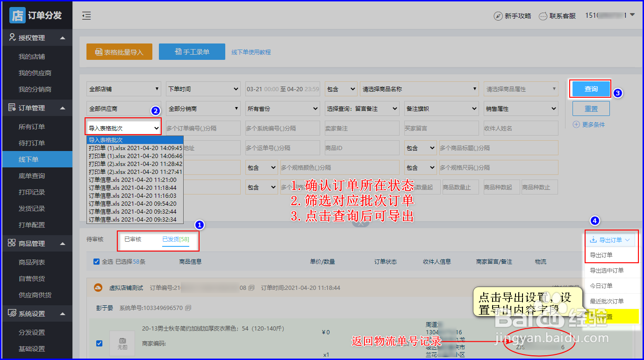Image resolution: width=644 pixels, height=360 pixels.
Task: Click the 查询 search button
Action: pos(590,88)
